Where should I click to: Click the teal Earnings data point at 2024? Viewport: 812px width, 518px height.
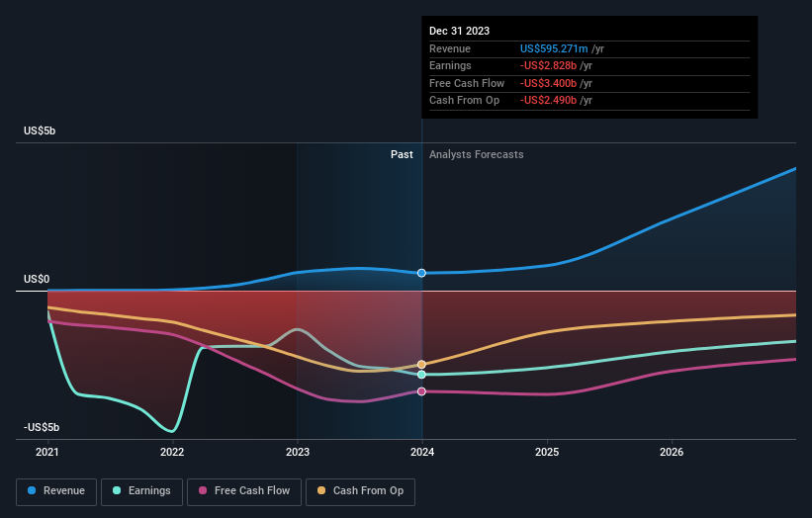(x=421, y=374)
